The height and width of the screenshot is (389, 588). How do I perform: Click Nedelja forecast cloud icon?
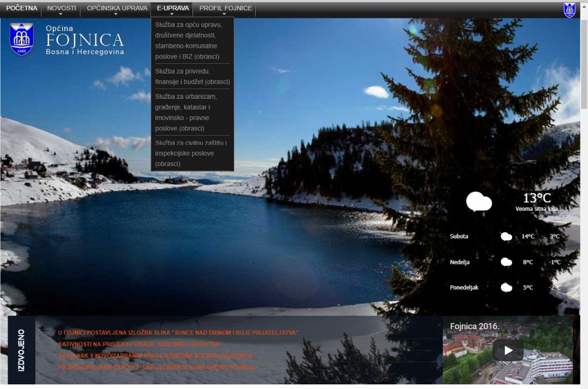(506, 262)
